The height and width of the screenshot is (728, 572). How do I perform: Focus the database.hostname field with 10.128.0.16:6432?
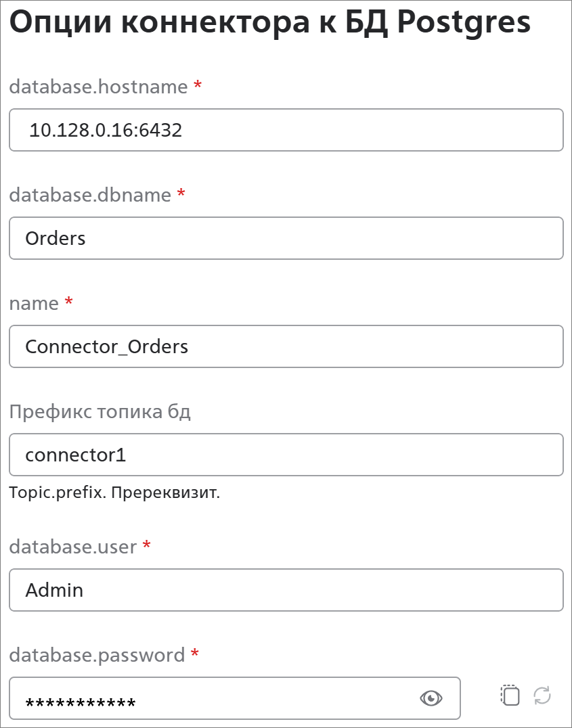[x=286, y=130]
